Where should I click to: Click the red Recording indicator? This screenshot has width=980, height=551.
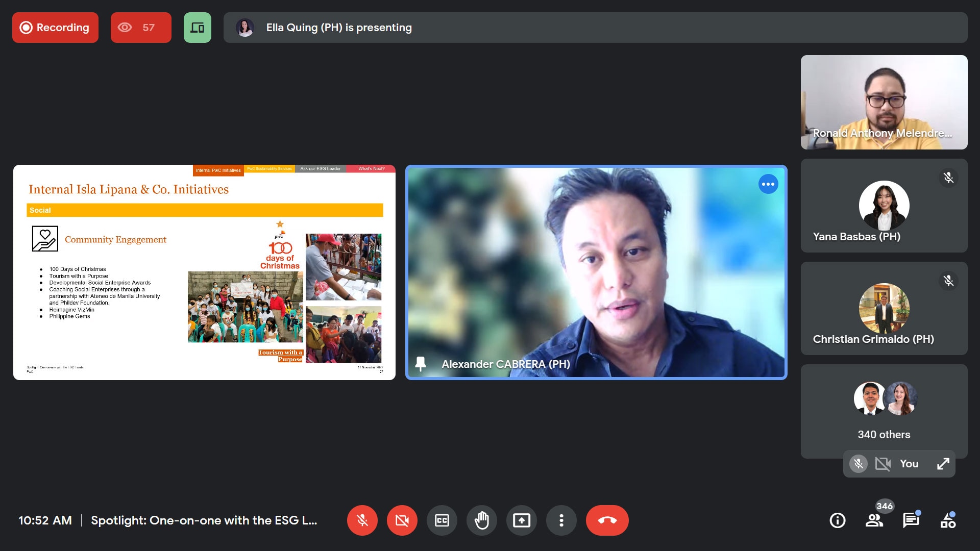(x=55, y=28)
